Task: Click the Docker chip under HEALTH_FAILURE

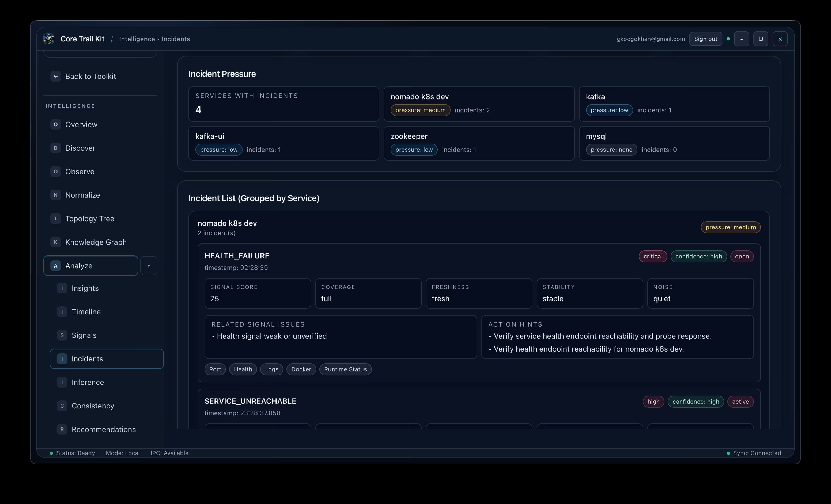Action: pos(301,369)
